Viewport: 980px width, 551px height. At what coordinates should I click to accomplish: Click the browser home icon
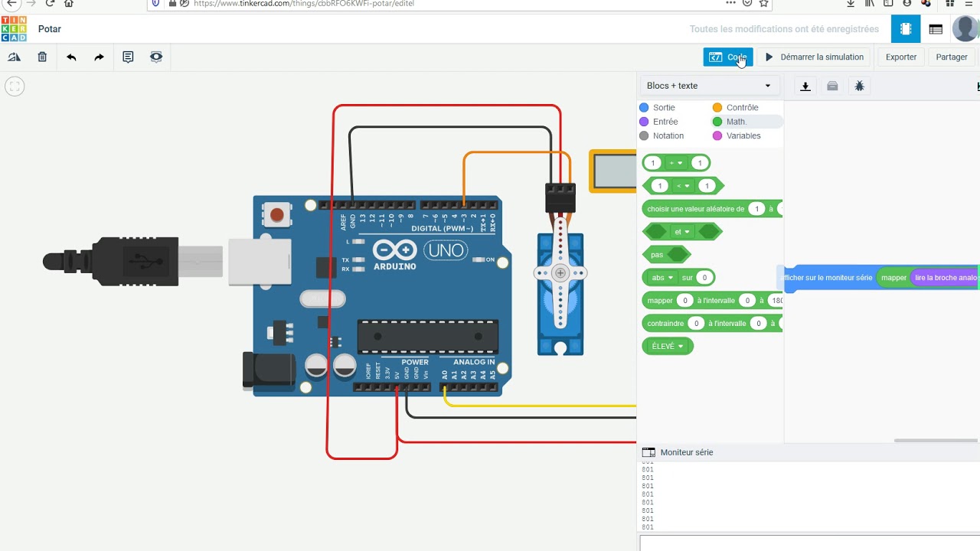coord(69,3)
